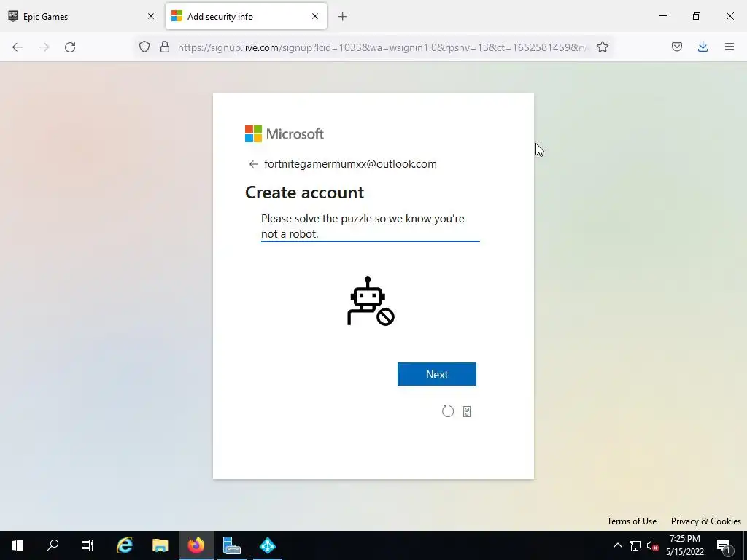Open the Firefox hamburger menu

[729, 47]
